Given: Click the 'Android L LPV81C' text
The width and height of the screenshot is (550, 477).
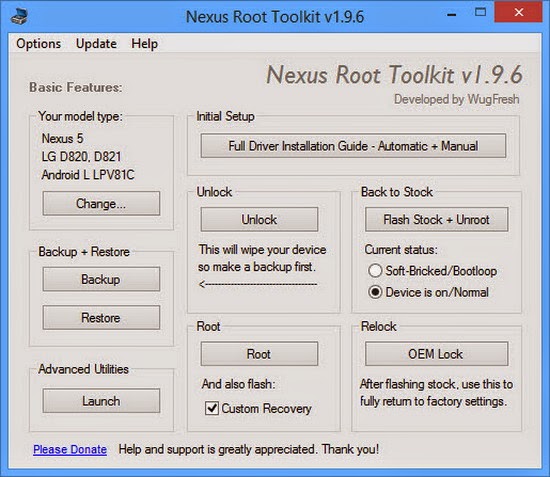Looking at the screenshot, I should click(x=88, y=175).
